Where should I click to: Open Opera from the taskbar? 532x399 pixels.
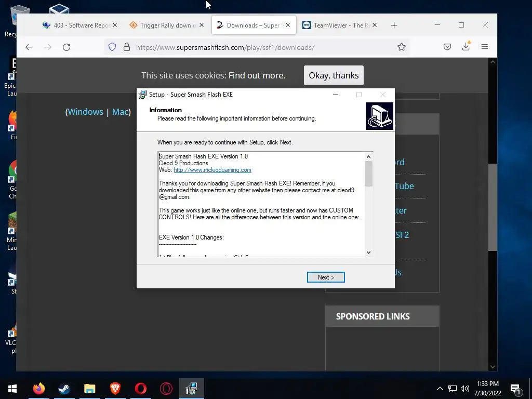pyautogui.click(x=140, y=389)
